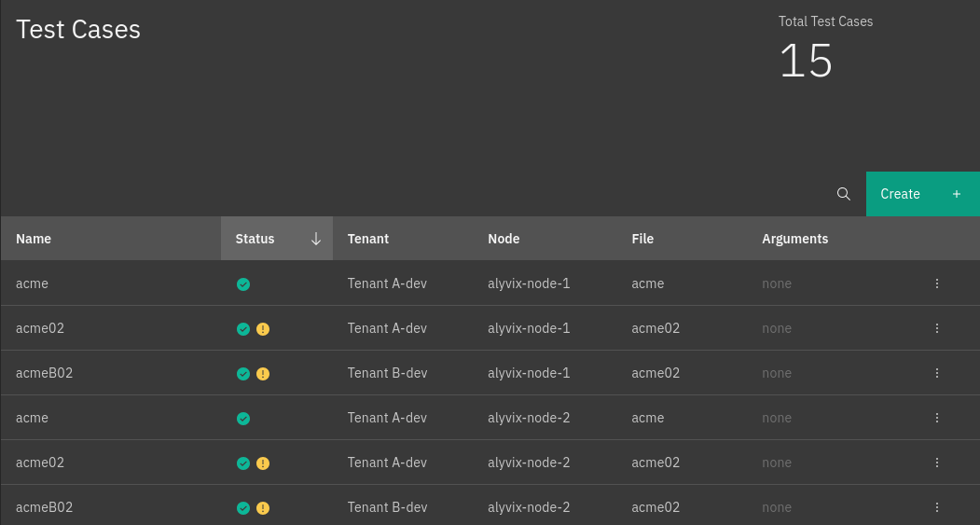Sort by the Tenant column header

(x=368, y=239)
